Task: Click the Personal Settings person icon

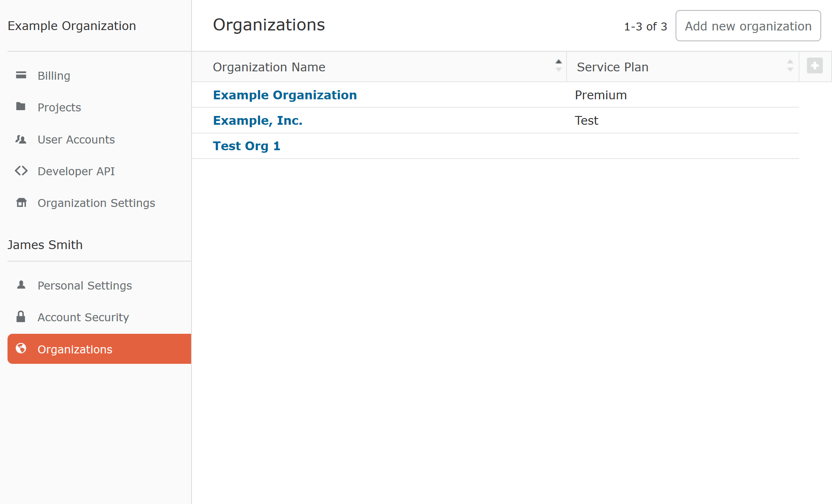Action: coord(21,285)
